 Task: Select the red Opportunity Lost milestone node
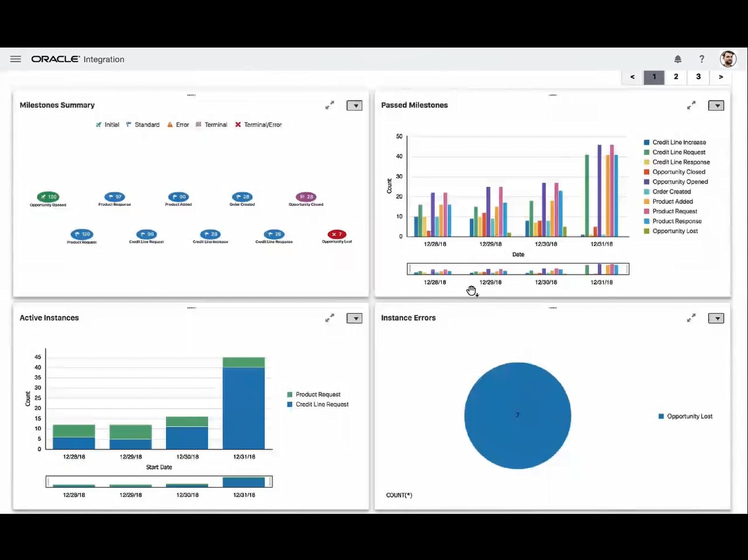[x=337, y=234]
